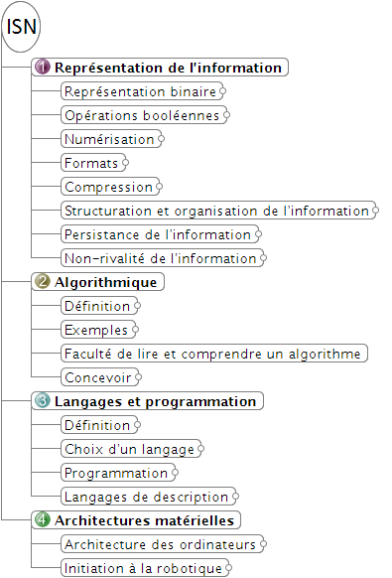Expand the Choix d'un langage circle
The width and height of the screenshot is (392, 578).
click(x=200, y=449)
